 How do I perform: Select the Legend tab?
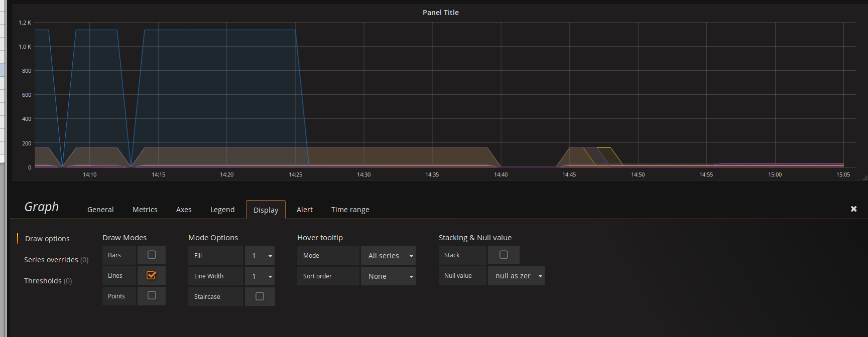point(222,210)
